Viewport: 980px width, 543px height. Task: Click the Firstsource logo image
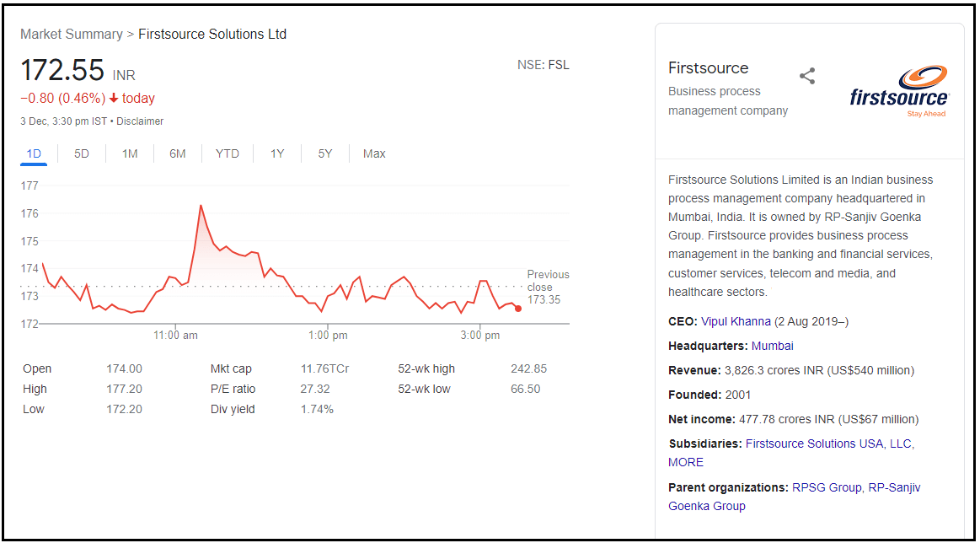(x=900, y=91)
